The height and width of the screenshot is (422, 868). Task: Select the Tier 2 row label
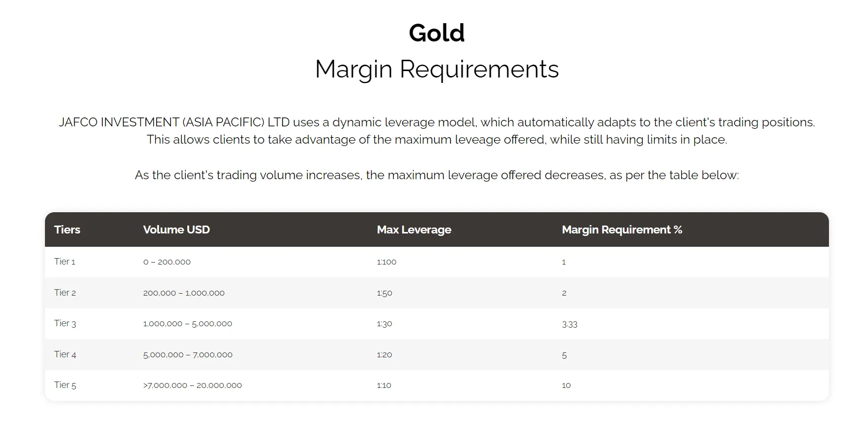click(x=65, y=293)
